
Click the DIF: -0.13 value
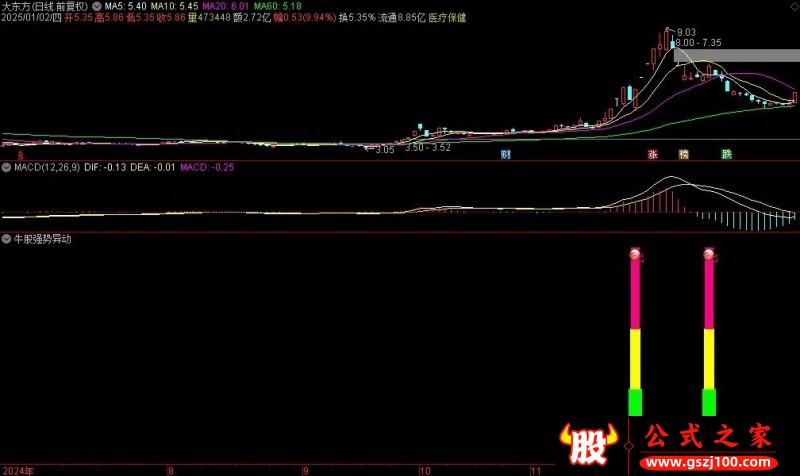click(105, 167)
